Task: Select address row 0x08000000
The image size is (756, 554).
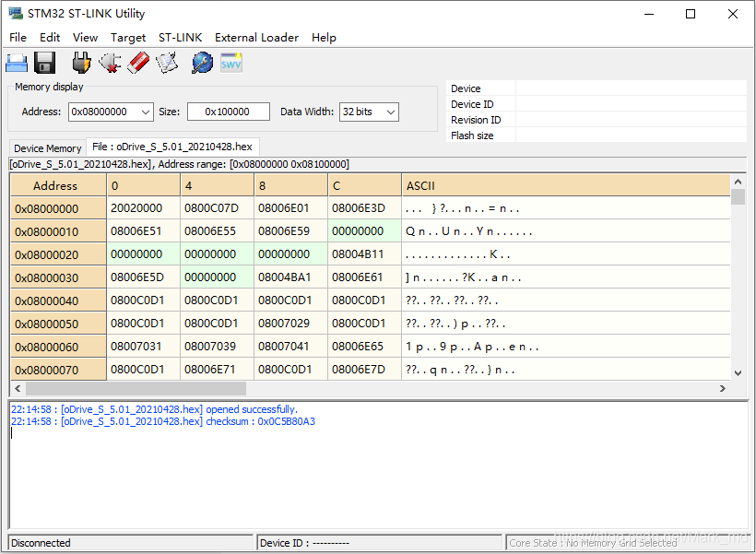Action: [58, 208]
